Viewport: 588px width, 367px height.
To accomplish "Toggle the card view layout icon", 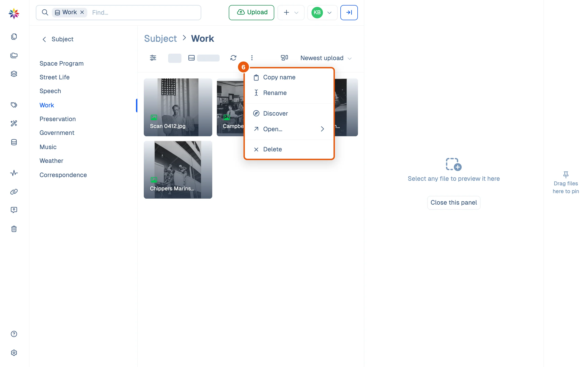I will (x=192, y=58).
